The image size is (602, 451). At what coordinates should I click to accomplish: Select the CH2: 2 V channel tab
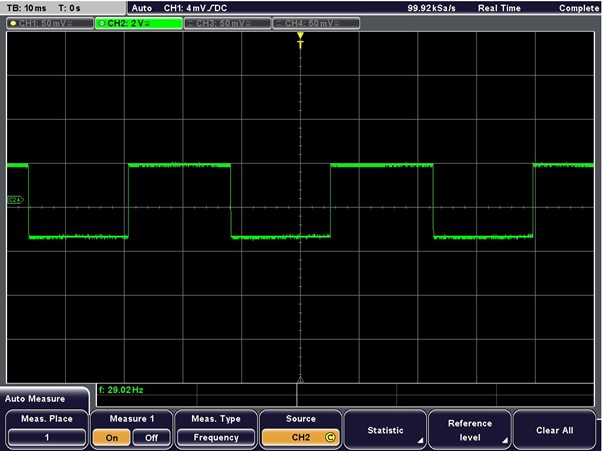click(139, 23)
